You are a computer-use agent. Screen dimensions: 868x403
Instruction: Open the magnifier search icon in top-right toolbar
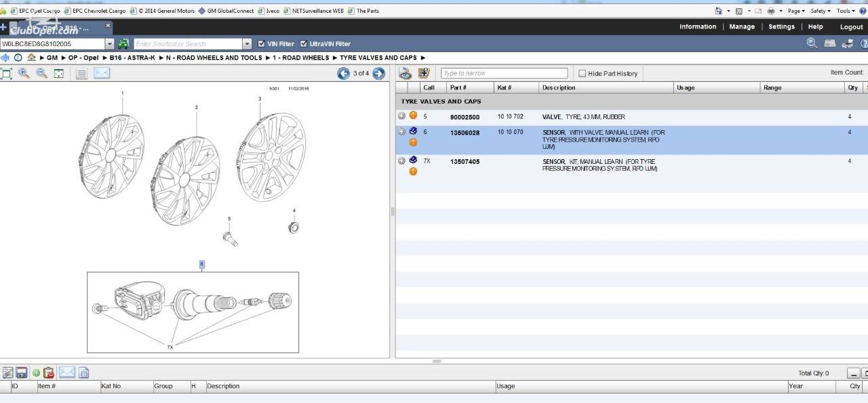(812, 43)
